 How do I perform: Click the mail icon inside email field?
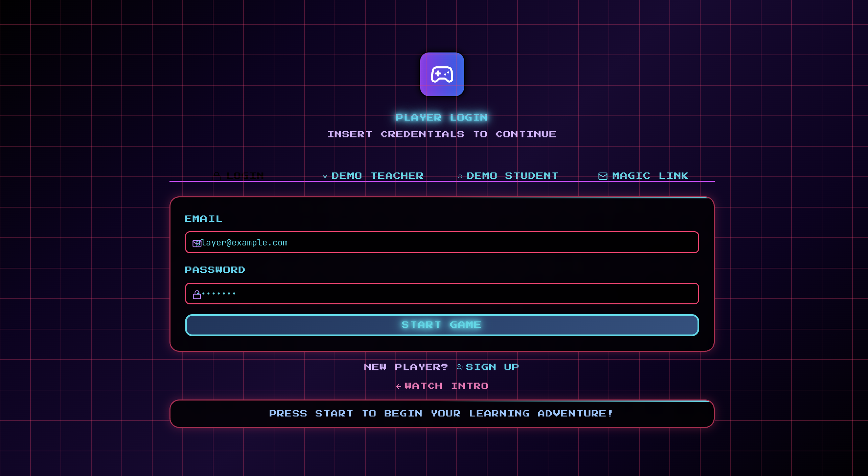coord(197,243)
